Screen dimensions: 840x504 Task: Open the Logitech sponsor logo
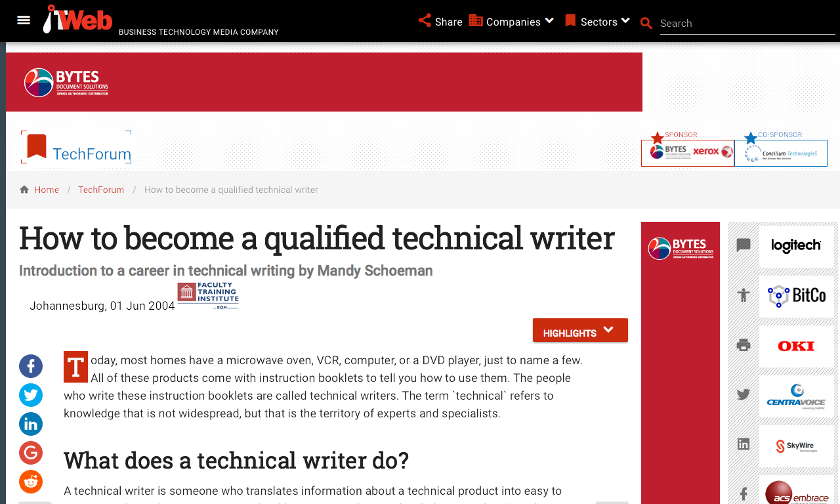click(796, 246)
